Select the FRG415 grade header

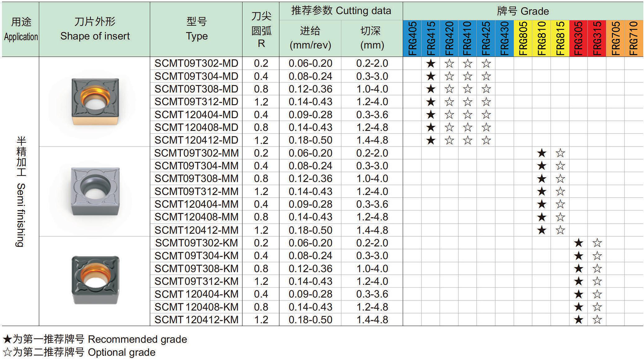[431, 38]
